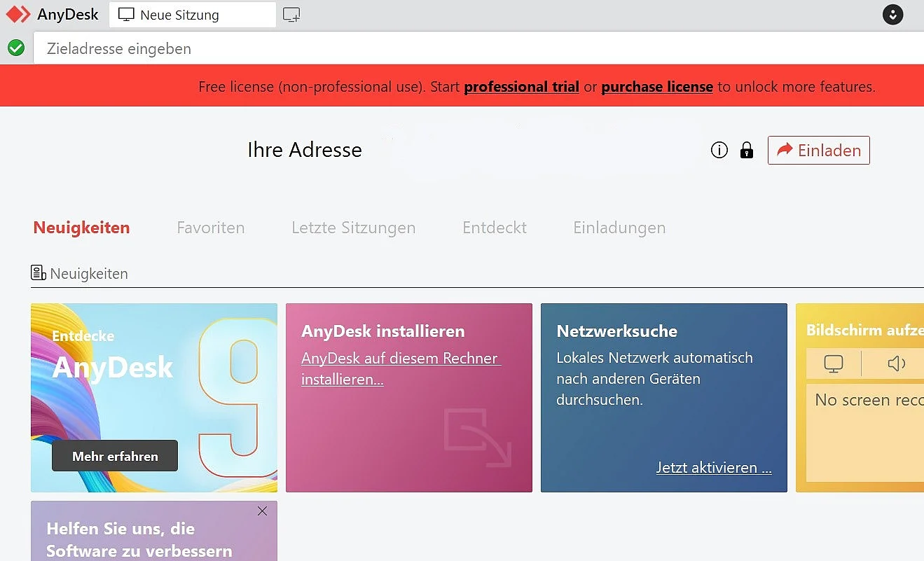Select the Neue Sitzung tab
924x561 pixels.
193,15
